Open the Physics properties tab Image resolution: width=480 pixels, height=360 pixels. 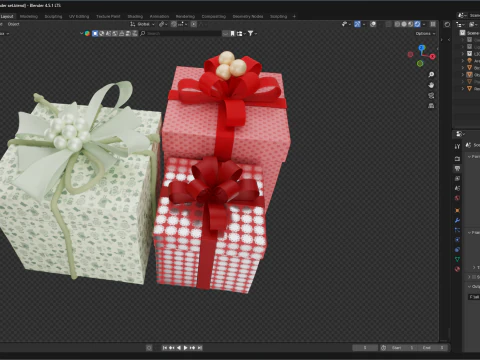coord(457,240)
